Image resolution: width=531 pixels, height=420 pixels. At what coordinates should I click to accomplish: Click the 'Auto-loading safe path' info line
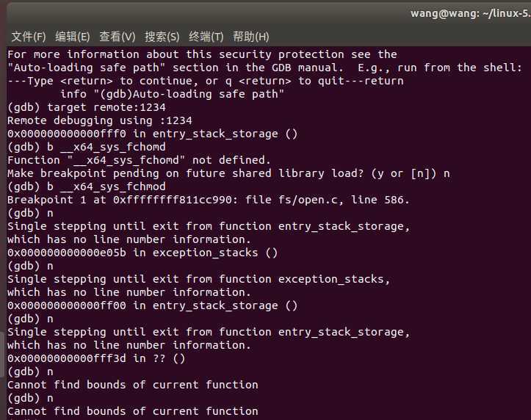tap(173, 94)
